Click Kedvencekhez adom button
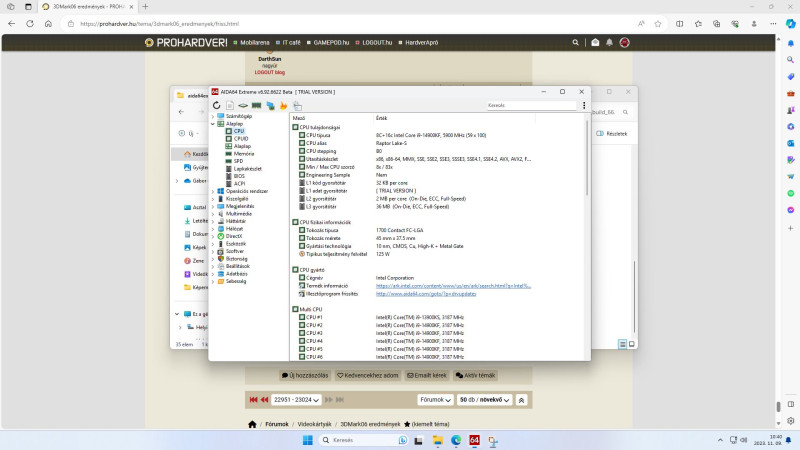 (x=367, y=376)
